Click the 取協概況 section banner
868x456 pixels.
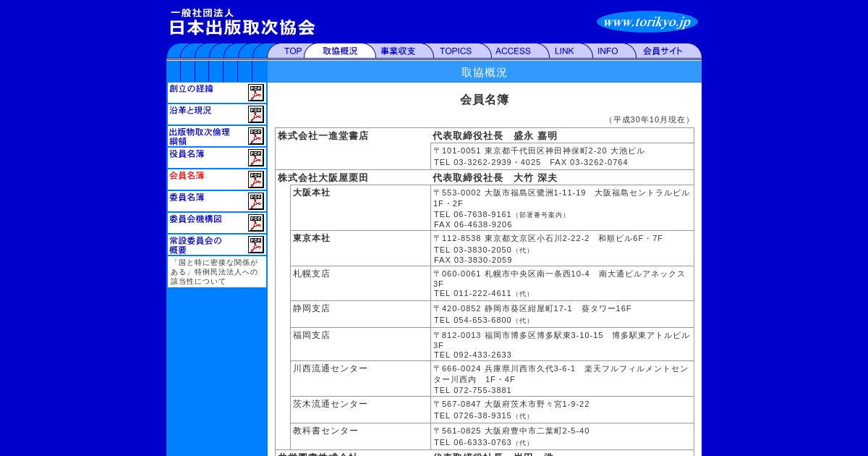coord(484,72)
